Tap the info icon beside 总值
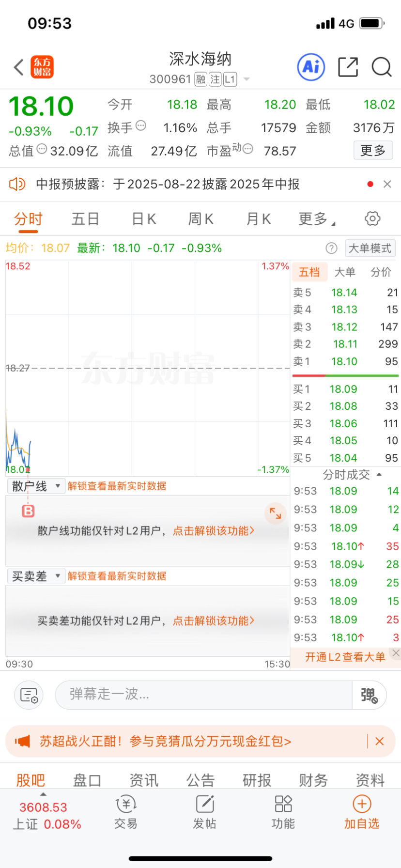This screenshot has height=868, width=401. tap(42, 149)
